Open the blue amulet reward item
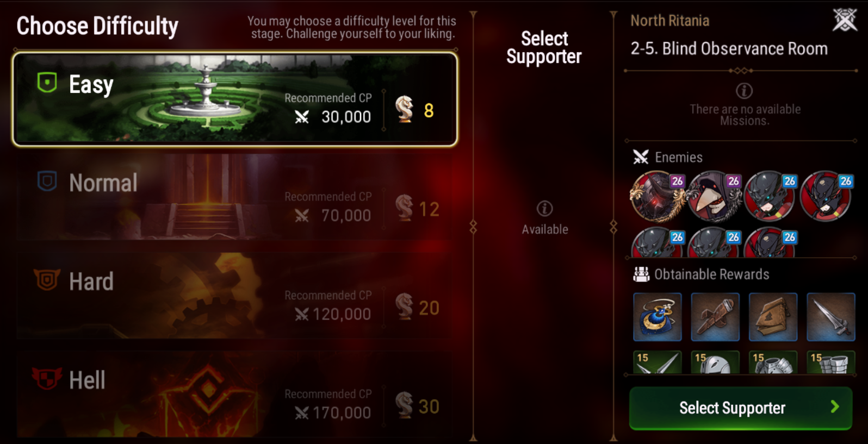Image resolution: width=868 pixels, height=444 pixels. [657, 317]
